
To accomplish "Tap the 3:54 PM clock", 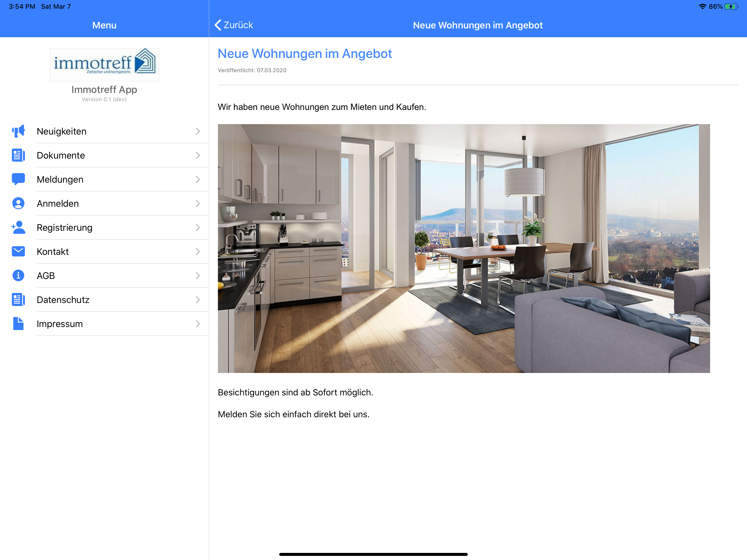I will pos(22,6).
